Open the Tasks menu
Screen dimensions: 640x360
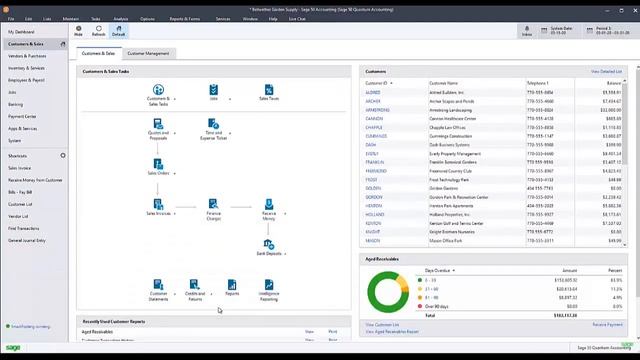tap(96, 19)
